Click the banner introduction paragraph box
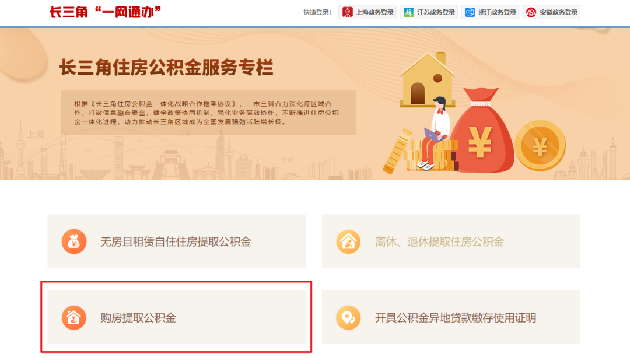 tap(208, 113)
